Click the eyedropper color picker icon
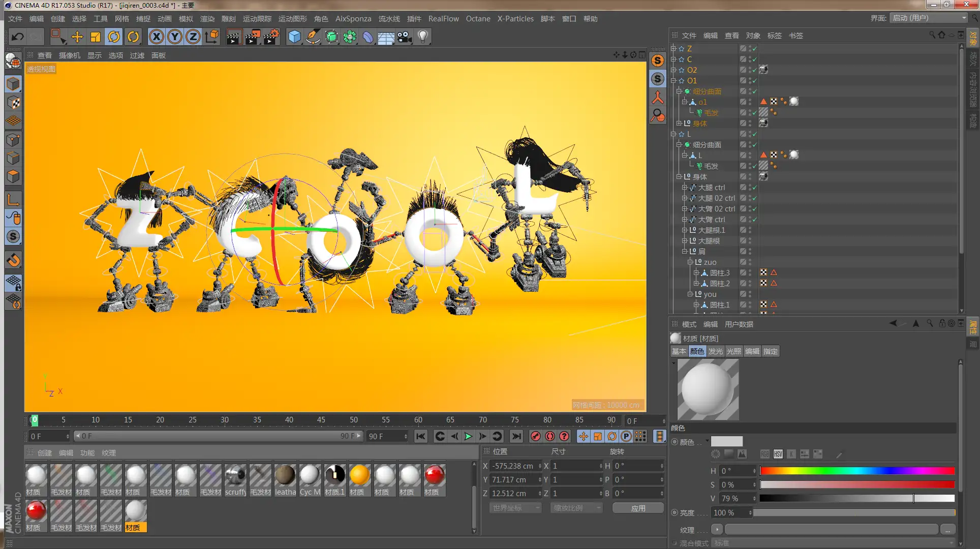The image size is (980, 549). pyautogui.click(x=839, y=454)
